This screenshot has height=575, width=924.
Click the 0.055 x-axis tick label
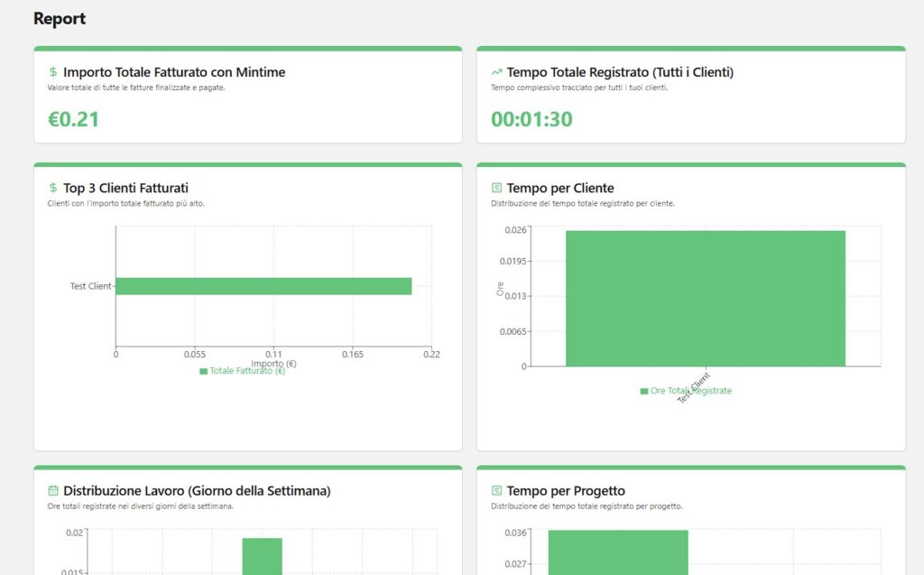pyautogui.click(x=195, y=355)
